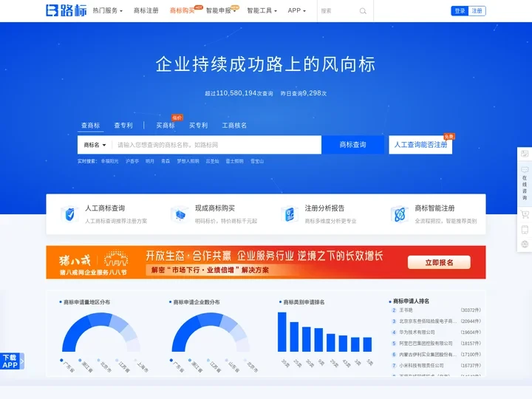Click the 猪八戒 logo on the orange banner
Viewport: 532px width, 399px height.
coord(75,260)
